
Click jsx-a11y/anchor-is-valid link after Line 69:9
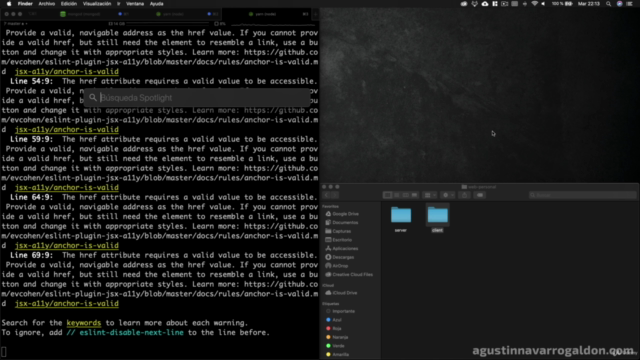pos(67,303)
